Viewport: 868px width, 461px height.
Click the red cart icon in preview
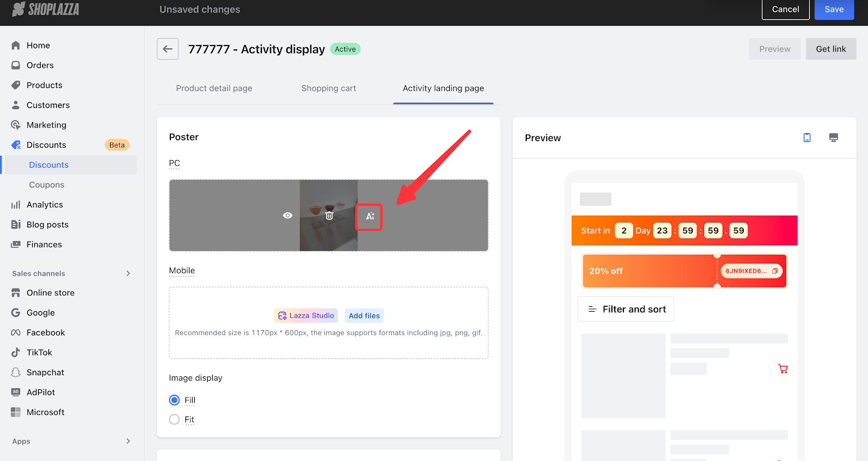783,369
